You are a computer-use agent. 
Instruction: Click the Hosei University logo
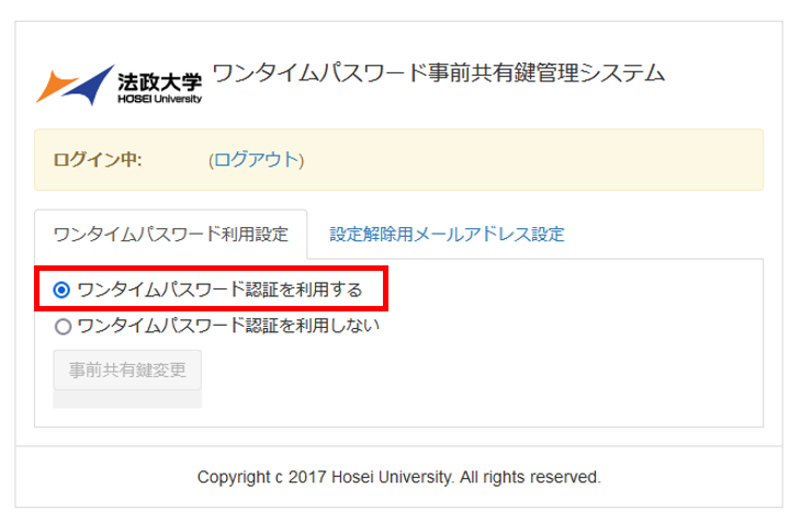(119, 85)
